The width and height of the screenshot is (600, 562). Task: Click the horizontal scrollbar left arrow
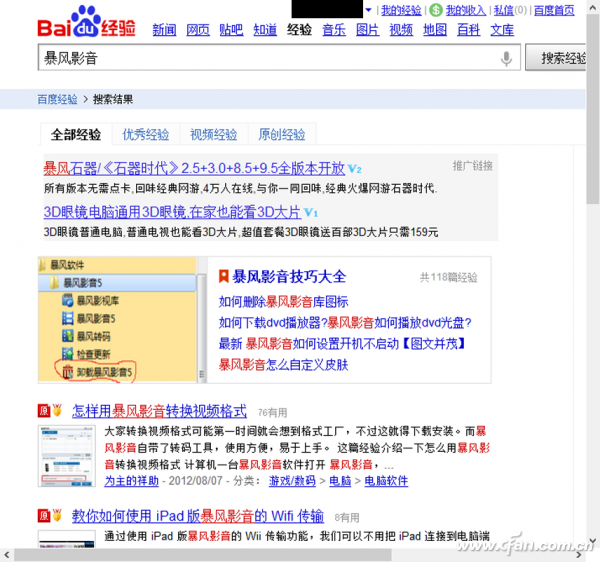click(x=7, y=555)
